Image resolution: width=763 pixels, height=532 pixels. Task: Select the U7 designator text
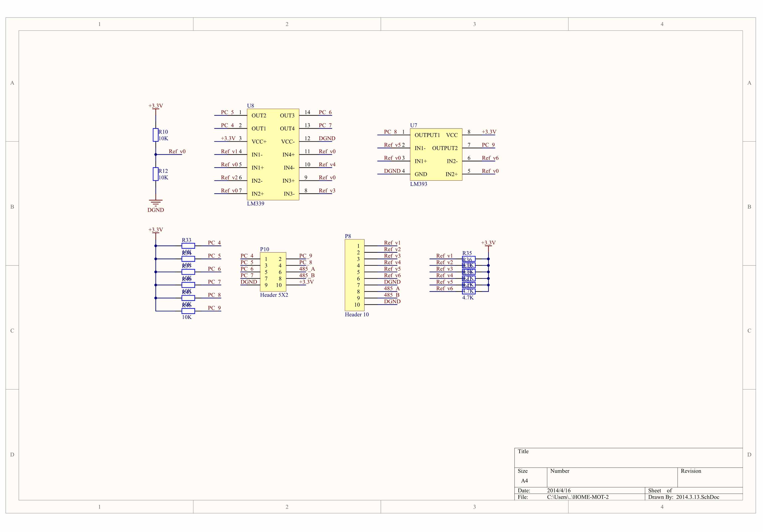(x=413, y=125)
